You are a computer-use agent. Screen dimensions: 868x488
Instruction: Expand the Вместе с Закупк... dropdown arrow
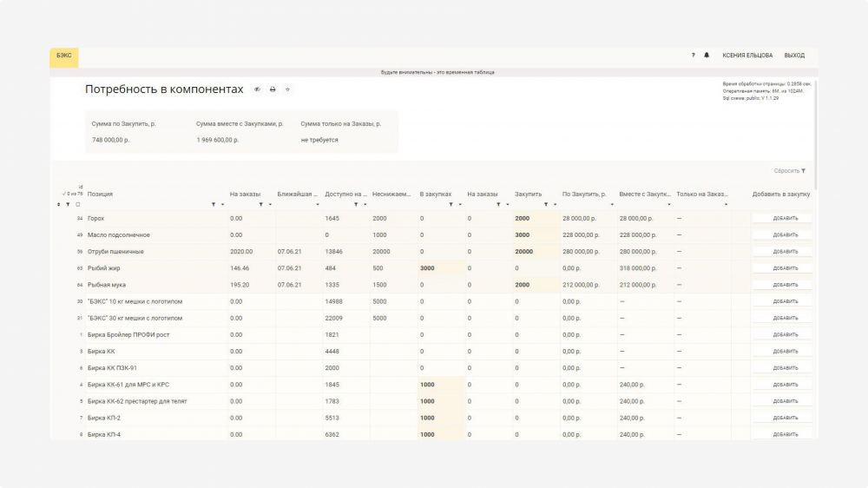pos(669,204)
